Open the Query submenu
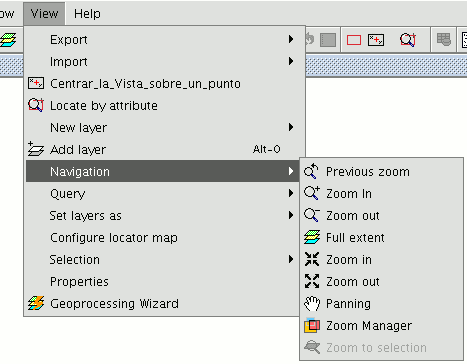The image size is (467, 364). 163,194
